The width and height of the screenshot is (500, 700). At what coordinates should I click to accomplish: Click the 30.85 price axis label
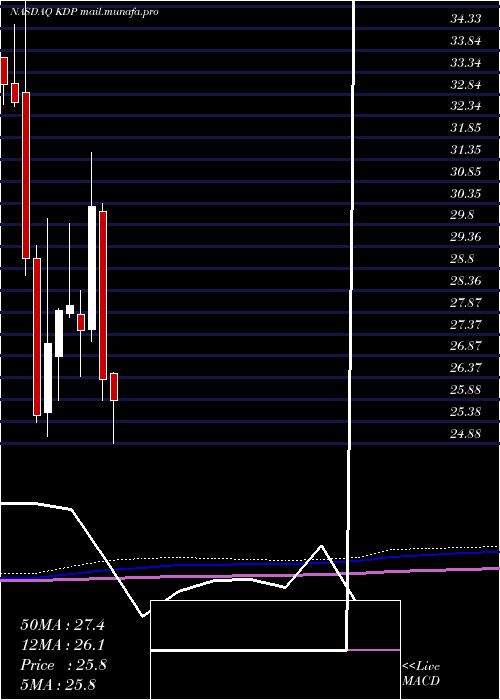pos(466,171)
